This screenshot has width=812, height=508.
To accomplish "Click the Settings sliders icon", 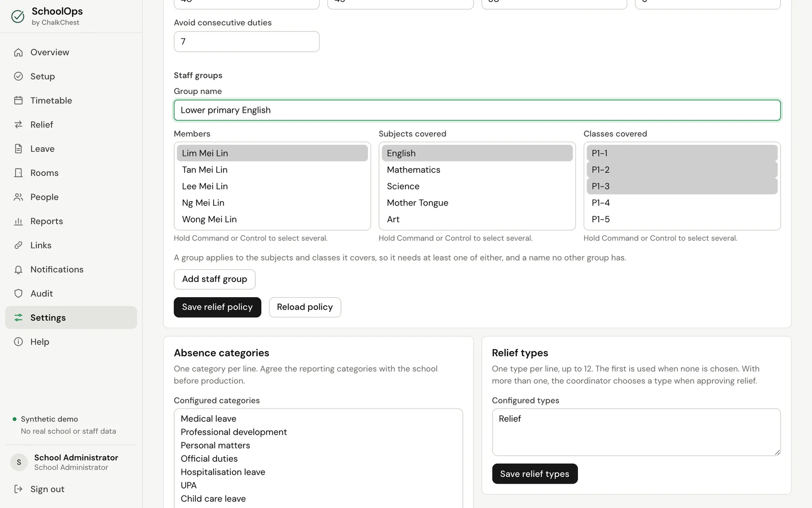I will (x=18, y=317).
